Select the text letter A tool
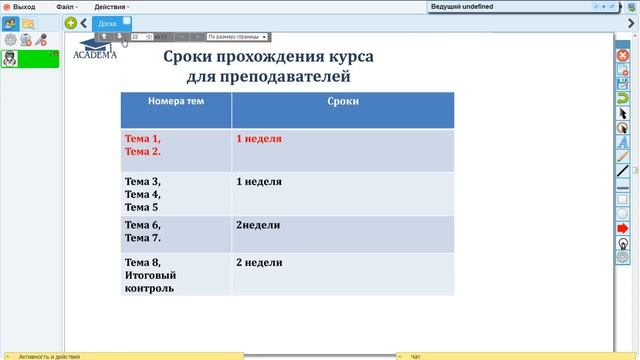This screenshot has height=360, width=640. pos(622,142)
